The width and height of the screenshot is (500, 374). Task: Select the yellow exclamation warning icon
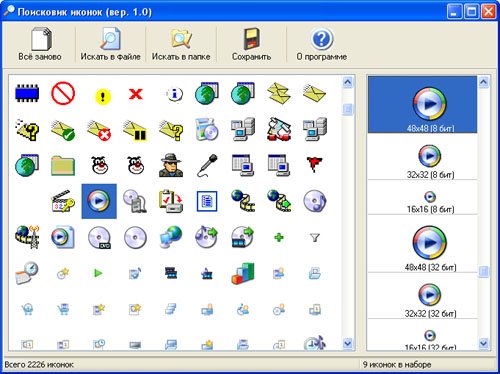click(x=103, y=97)
